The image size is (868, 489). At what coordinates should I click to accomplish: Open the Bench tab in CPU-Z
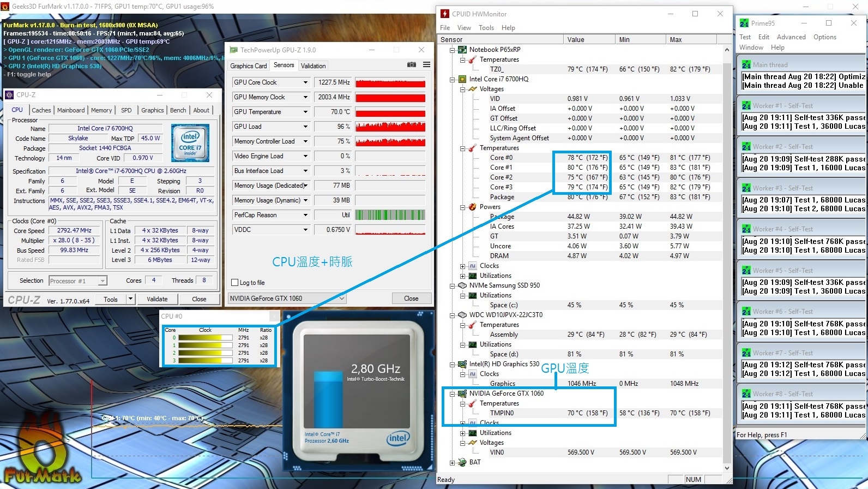pos(178,110)
